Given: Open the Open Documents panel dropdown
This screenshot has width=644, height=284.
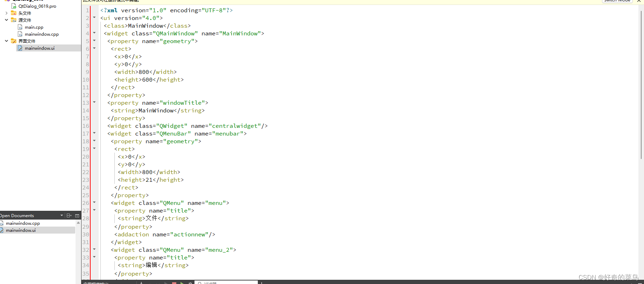Looking at the screenshot, I should [x=62, y=215].
